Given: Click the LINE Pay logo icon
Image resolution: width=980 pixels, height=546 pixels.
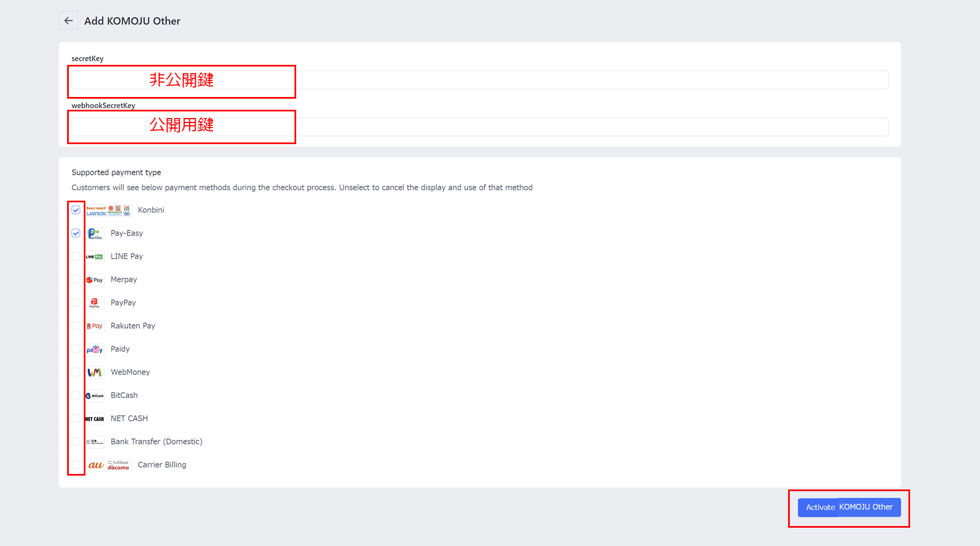Looking at the screenshot, I should (95, 257).
